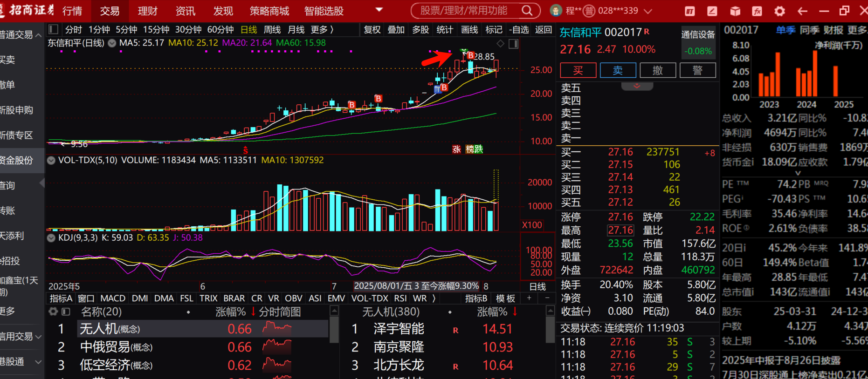The width and height of the screenshot is (868, 379).
Task: Click the minus icon in the indicator bar
Action: (547, 298)
